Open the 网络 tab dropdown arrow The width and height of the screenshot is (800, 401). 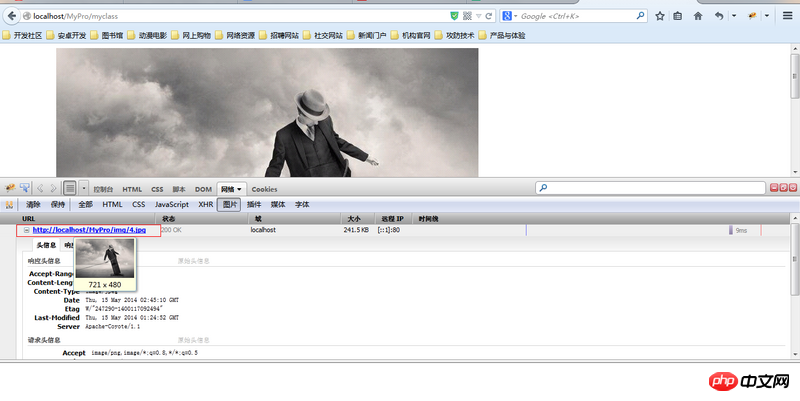239,189
